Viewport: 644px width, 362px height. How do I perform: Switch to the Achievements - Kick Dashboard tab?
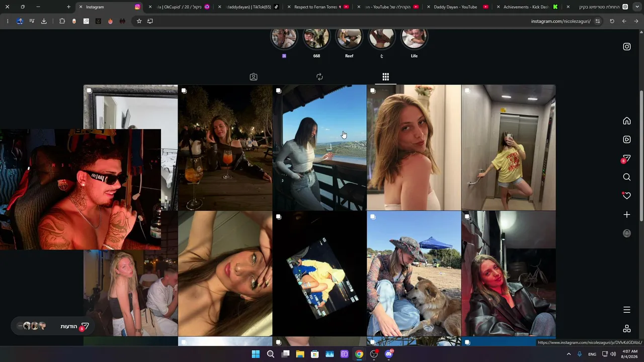[x=527, y=7]
